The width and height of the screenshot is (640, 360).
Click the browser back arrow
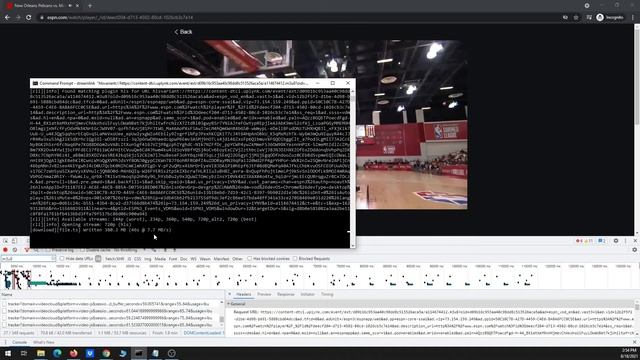pyautogui.click(x=7, y=18)
